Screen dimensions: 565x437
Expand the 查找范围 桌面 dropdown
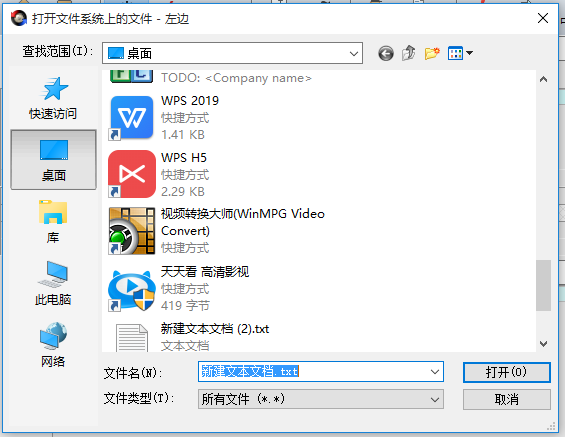point(354,53)
